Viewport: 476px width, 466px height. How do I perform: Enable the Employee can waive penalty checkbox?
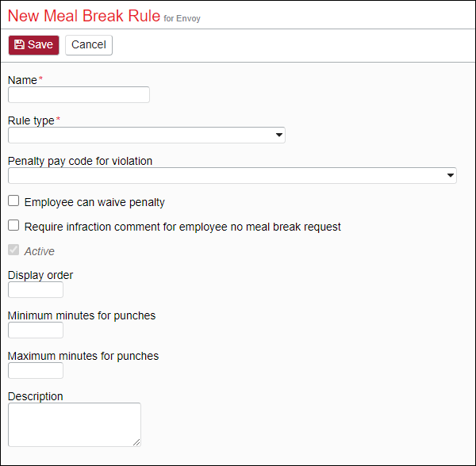[x=13, y=201]
